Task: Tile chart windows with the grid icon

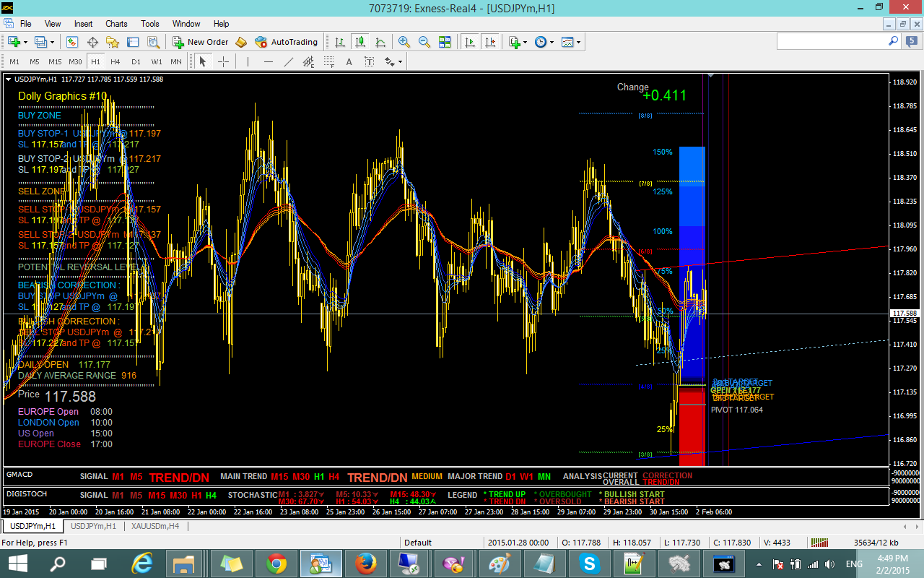Action: (x=445, y=42)
